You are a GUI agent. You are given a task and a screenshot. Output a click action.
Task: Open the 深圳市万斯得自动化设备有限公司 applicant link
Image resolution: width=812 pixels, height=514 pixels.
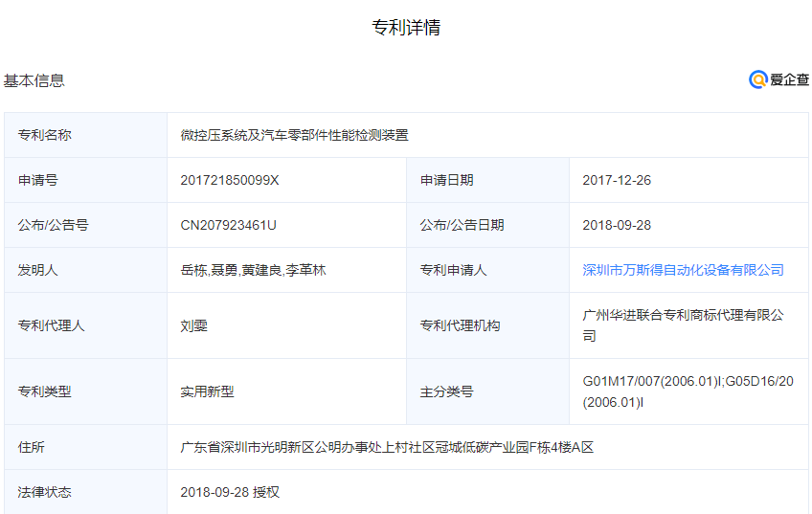coord(683,270)
